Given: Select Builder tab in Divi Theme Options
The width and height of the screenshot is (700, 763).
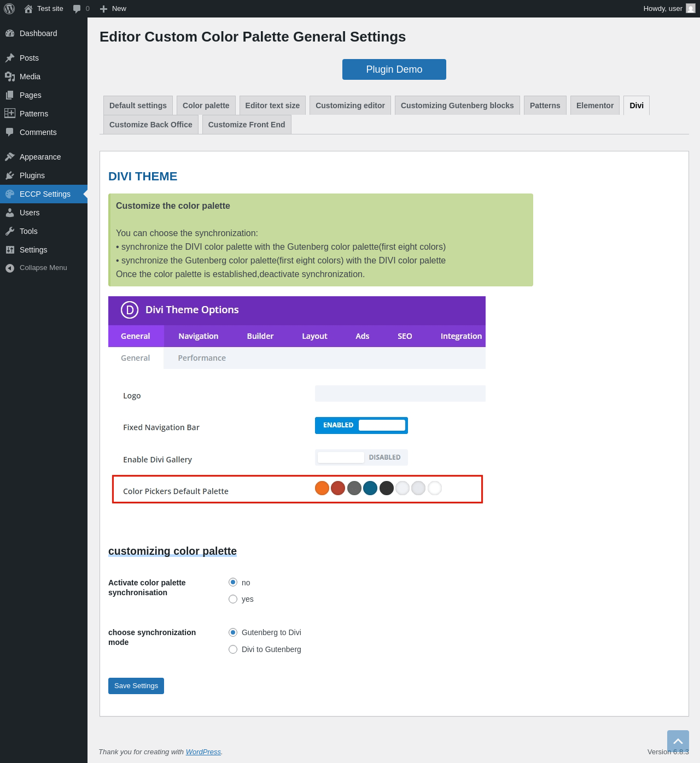Looking at the screenshot, I should 260,336.
